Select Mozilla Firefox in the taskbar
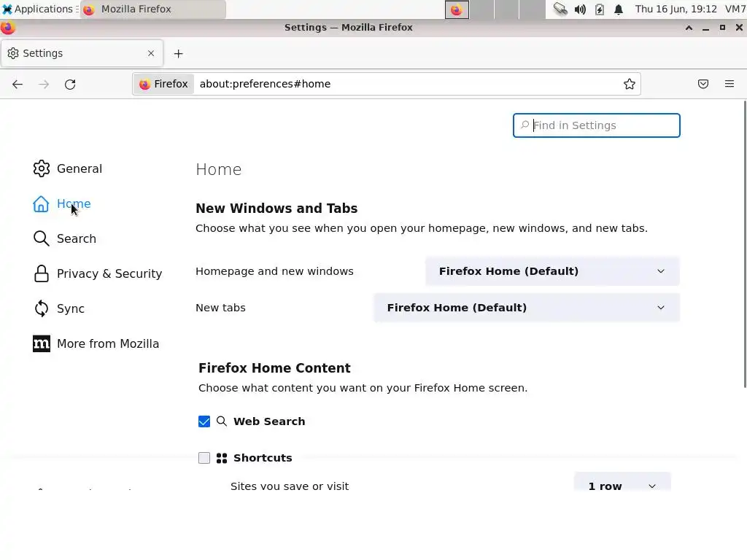Viewport: 747px width, 560px height. (x=153, y=9)
